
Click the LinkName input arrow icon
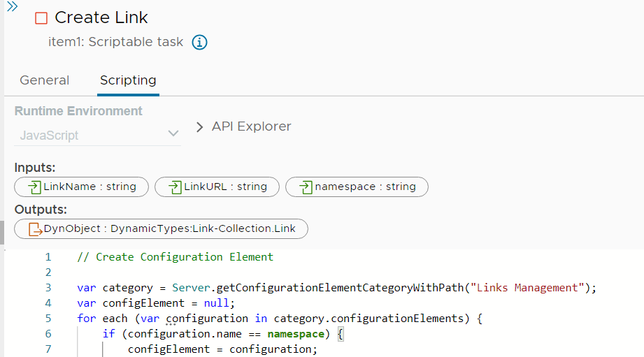pyautogui.click(x=34, y=187)
